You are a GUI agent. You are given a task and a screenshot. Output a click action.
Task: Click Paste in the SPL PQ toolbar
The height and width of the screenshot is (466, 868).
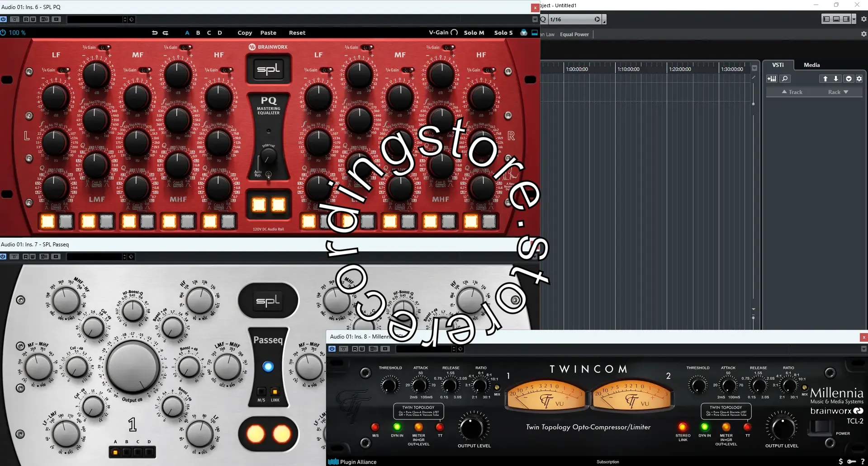tap(268, 33)
